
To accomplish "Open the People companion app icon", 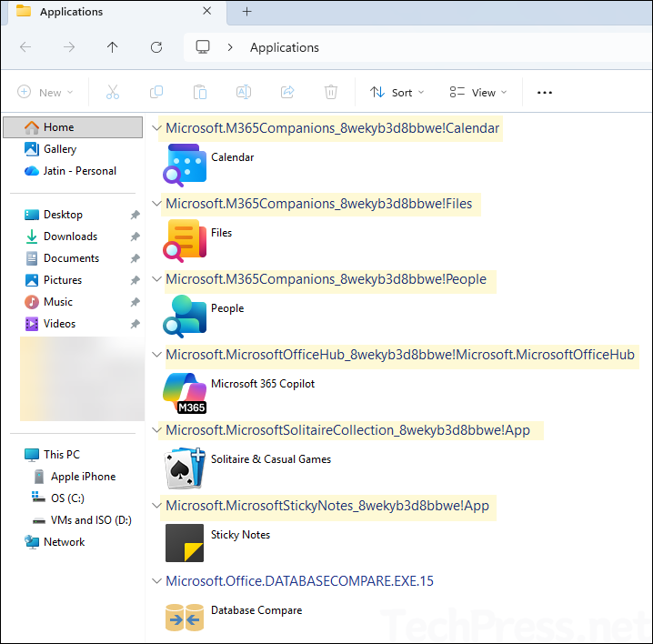I will pyautogui.click(x=185, y=316).
